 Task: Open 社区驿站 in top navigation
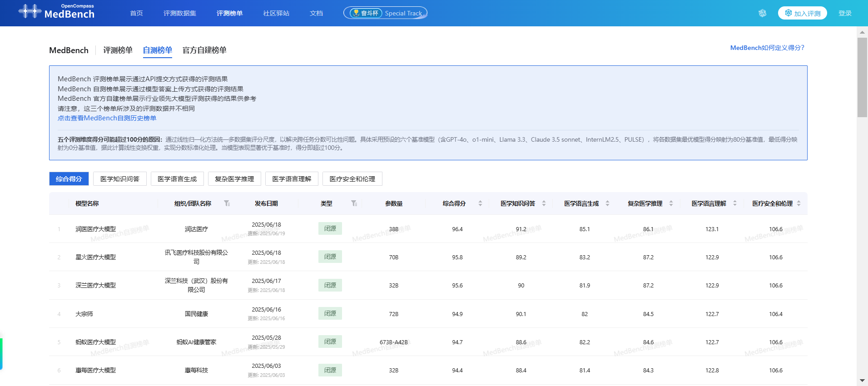click(276, 13)
